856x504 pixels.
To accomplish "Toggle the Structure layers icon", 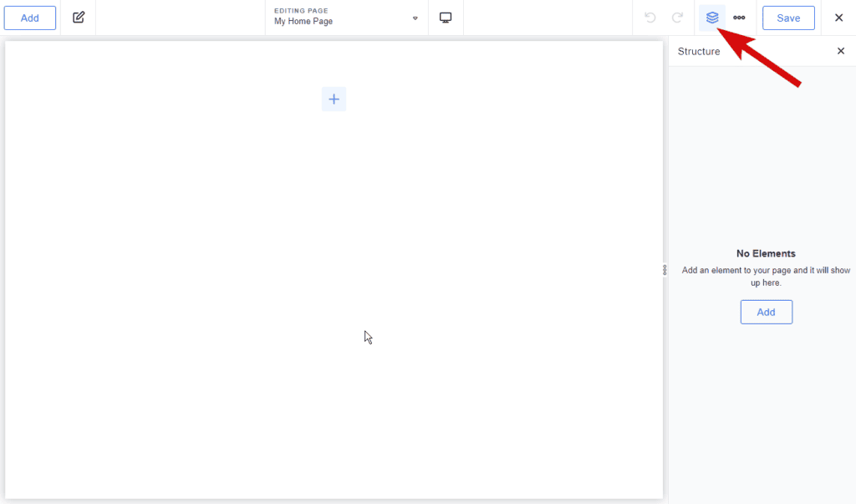I will 712,18.
